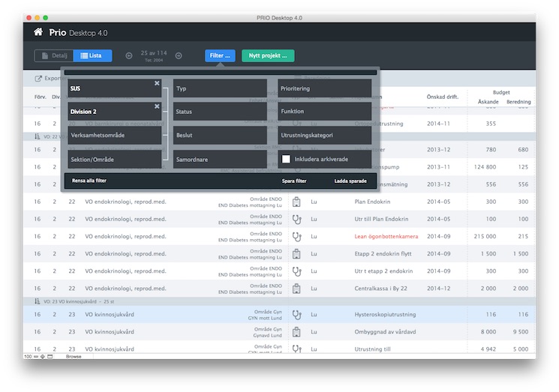Viewport: 559px width, 392px height.
Task: Expand the Prioritering filter dropdown
Action: tap(324, 88)
